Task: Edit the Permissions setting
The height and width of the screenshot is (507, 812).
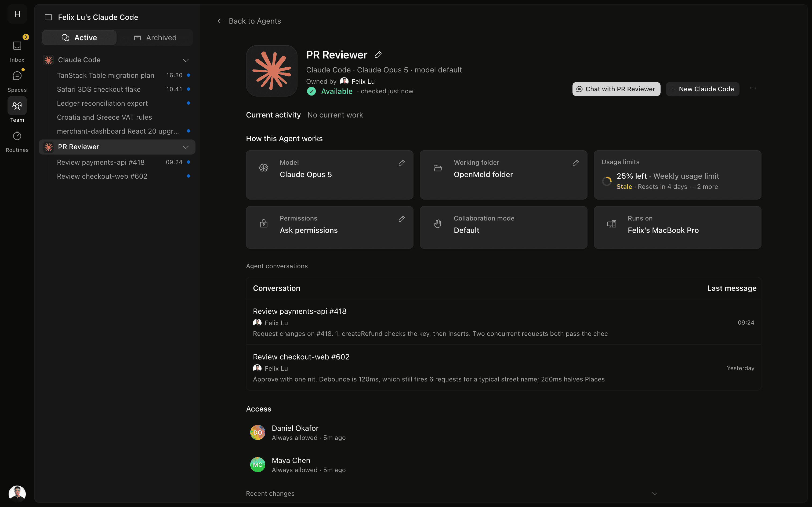Action: coord(402,219)
